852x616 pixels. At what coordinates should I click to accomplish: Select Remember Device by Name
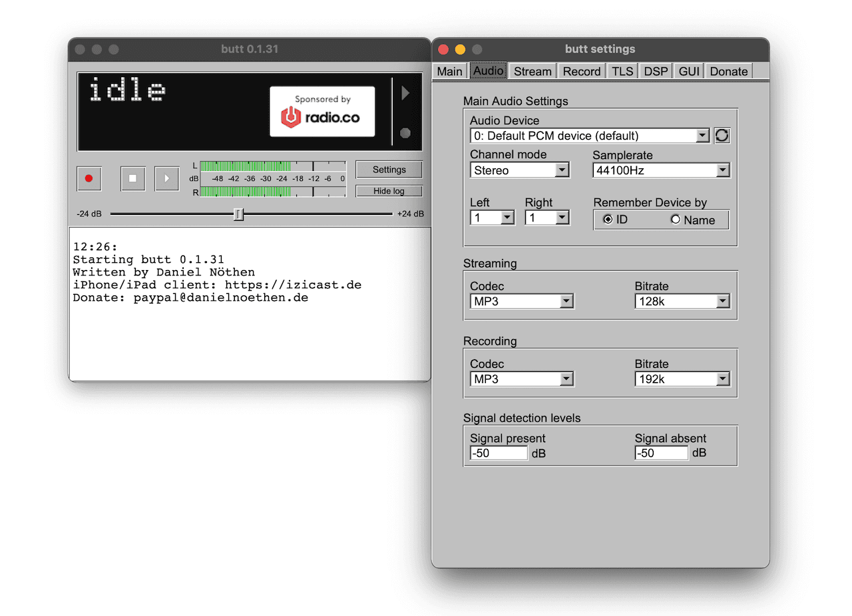pyautogui.click(x=676, y=220)
